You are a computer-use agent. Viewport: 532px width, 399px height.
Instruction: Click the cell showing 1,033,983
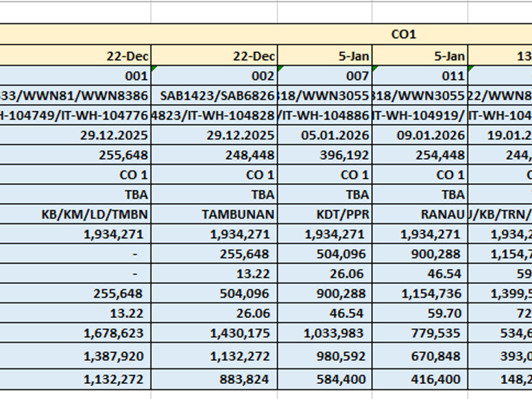pyautogui.click(x=325, y=333)
